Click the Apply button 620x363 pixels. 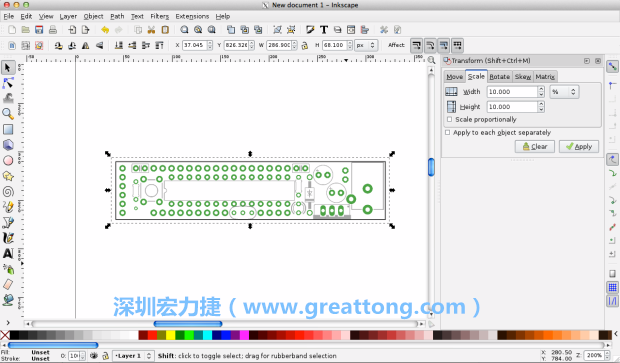tap(579, 147)
